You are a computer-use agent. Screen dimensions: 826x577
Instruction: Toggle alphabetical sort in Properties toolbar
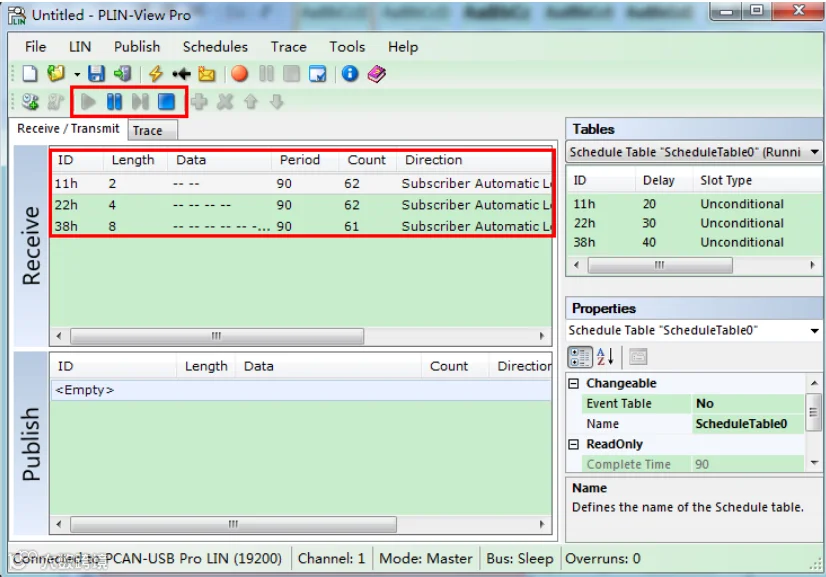coord(605,357)
